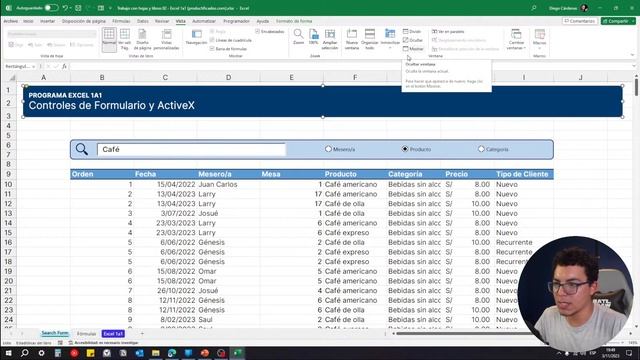Open the Programador tab

pos(236,21)
